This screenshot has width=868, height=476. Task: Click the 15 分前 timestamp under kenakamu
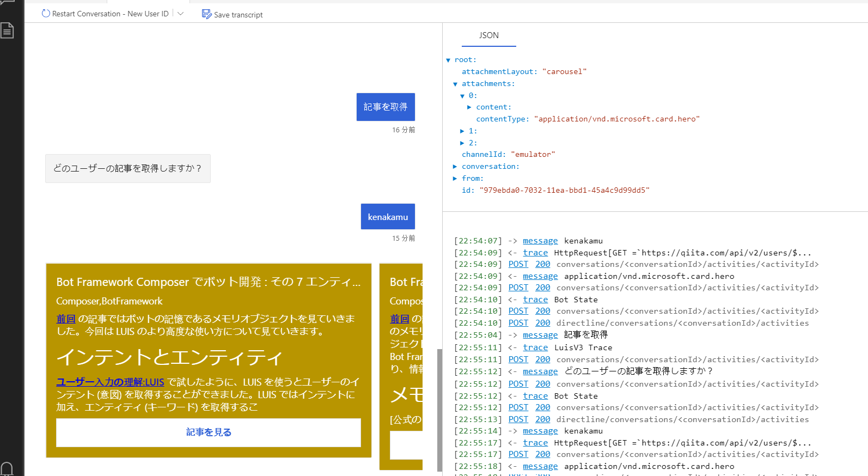coord(404,239)
